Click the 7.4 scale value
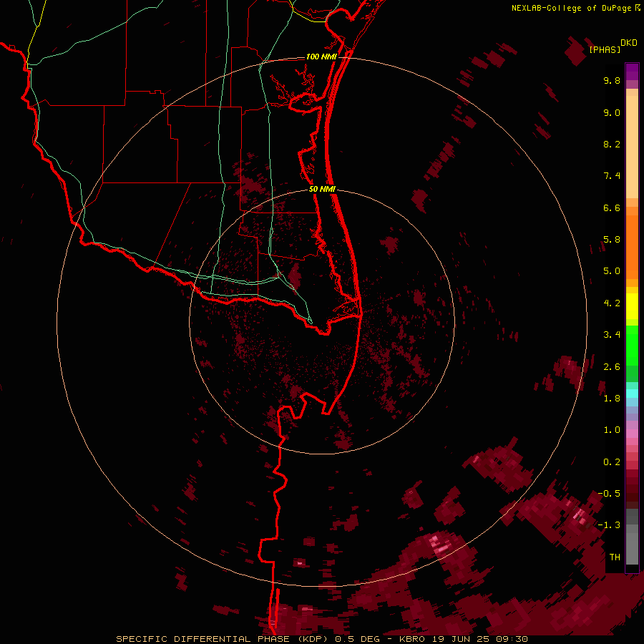This screenshot has height=644, width=644. (x=612, y=176)
